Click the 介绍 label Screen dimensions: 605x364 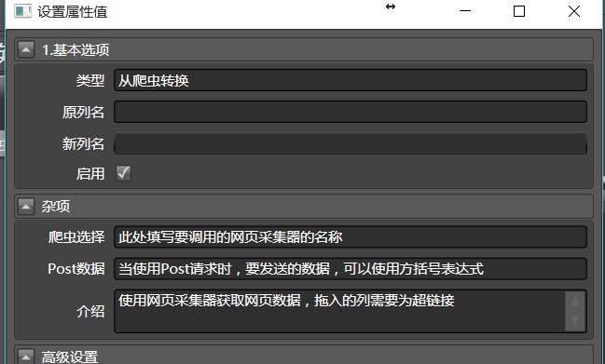pos(90,311)
